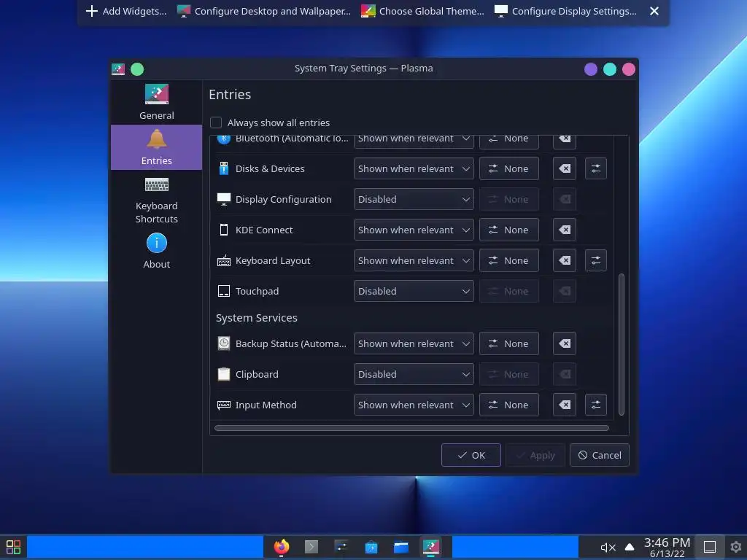Open the About page
Image resolution: width=747 pixels, height=560 pixels.
click(x=156, y=252)
